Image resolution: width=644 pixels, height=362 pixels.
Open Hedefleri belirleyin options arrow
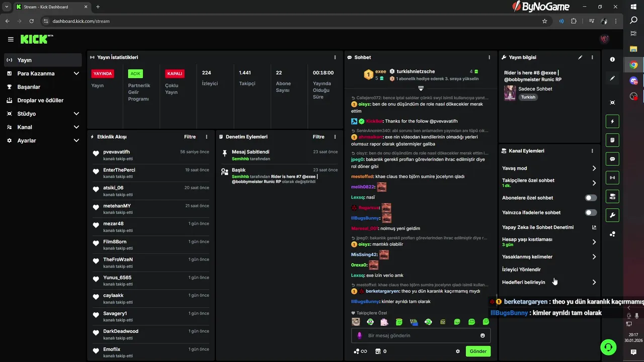pos(594,283)
